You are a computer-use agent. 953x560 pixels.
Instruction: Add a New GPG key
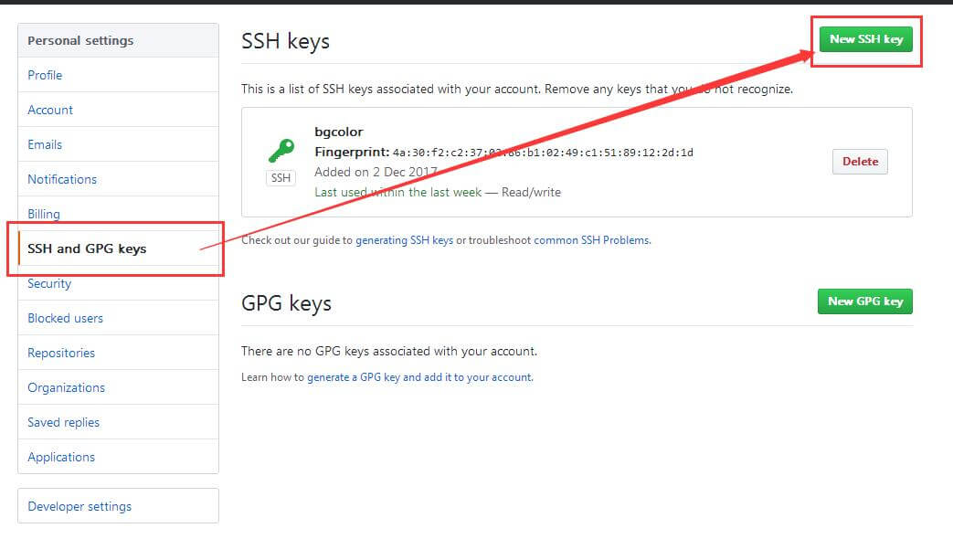click(x=865, y=301)
